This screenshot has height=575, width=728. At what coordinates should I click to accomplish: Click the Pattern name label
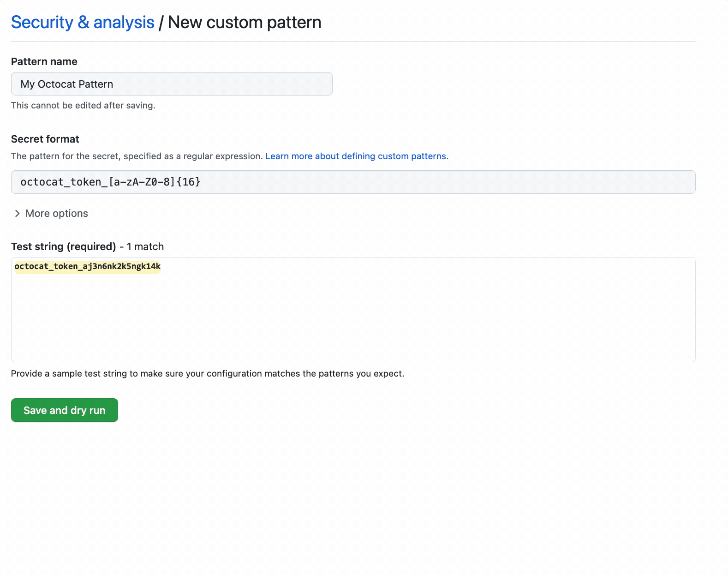point(44,61)
